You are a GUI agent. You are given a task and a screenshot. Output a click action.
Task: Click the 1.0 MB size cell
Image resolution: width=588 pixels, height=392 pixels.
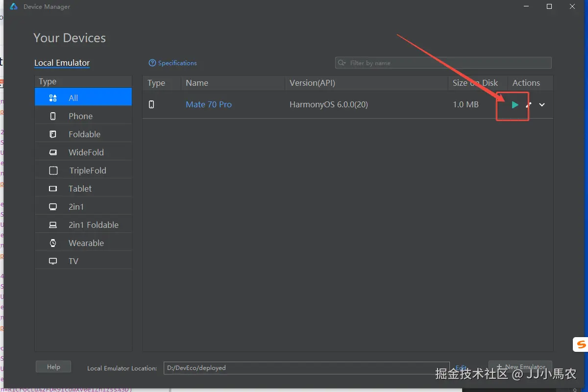465,104
